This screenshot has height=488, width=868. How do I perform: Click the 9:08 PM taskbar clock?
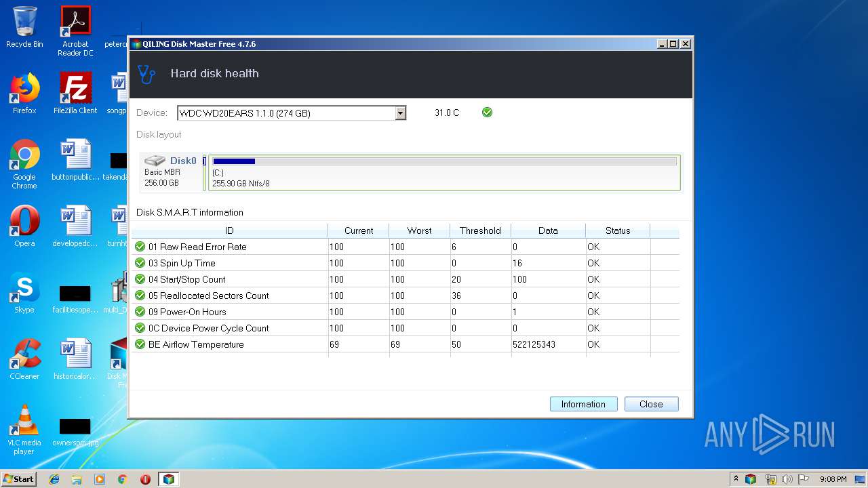pyautogui.click(x=833, y=479)
